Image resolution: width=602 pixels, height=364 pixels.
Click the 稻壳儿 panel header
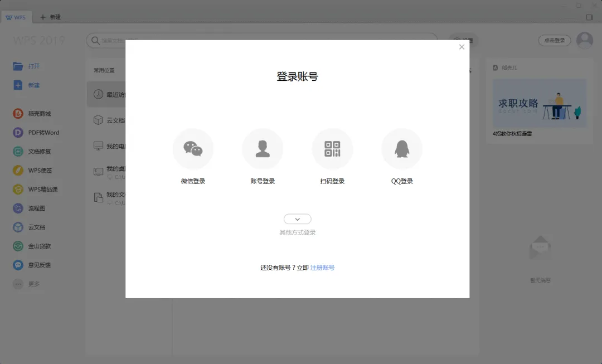pos(505,68)
